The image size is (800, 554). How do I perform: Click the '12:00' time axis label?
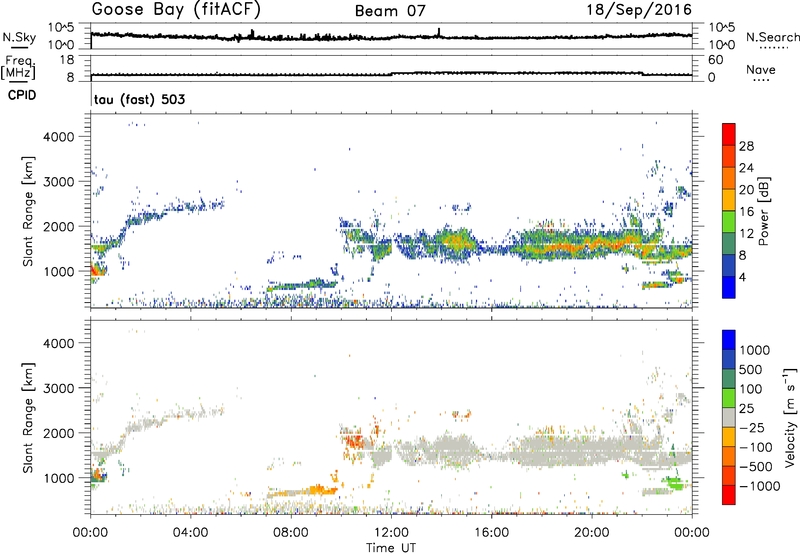pyautogui.click(x=391, y=533)
